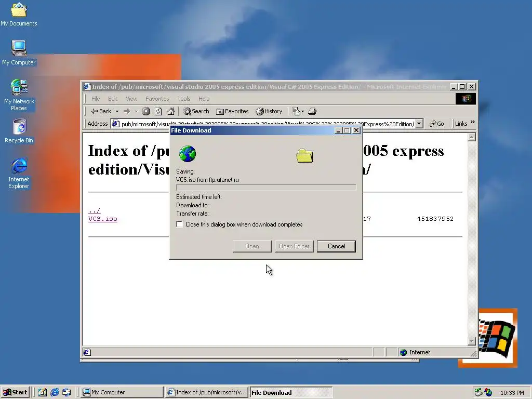
Task: Click the Internet zone indicator in the status bar
Action: pyautogui.click(x=415, y=353)
